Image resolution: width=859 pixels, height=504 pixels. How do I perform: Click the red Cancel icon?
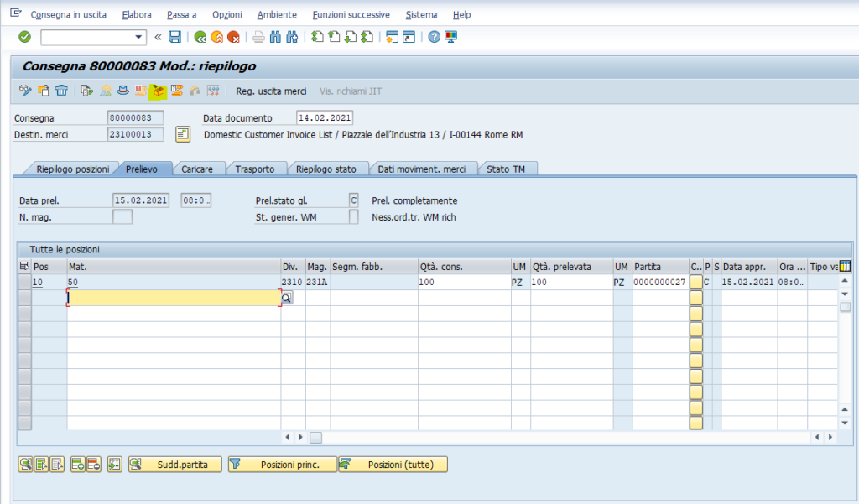(x=233, y=37)
